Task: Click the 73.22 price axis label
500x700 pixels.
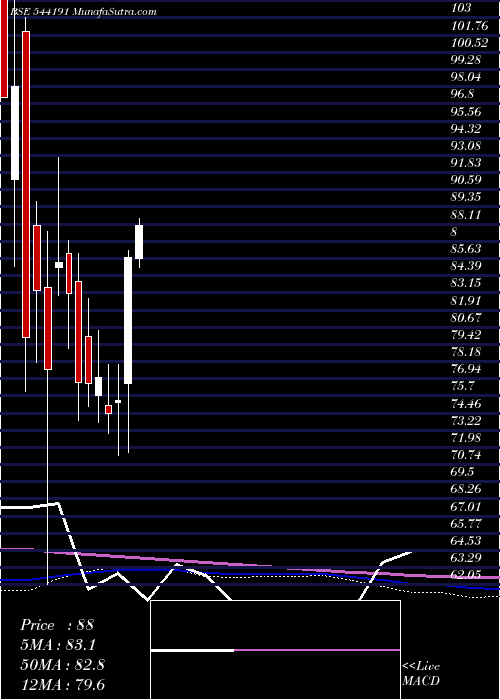Action: pyautogui.click(x=466, y=421)
